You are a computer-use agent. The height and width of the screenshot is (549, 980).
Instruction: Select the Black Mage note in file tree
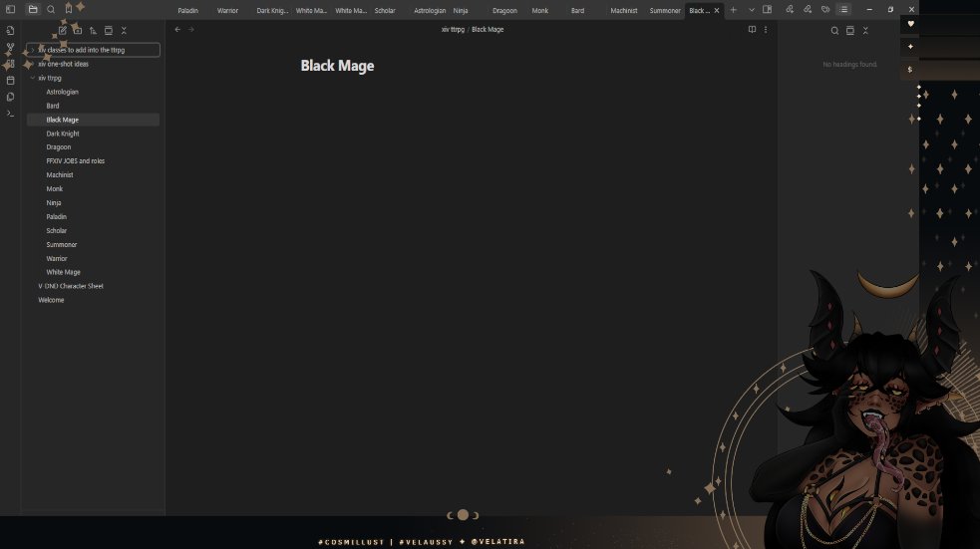coord(93,120)
